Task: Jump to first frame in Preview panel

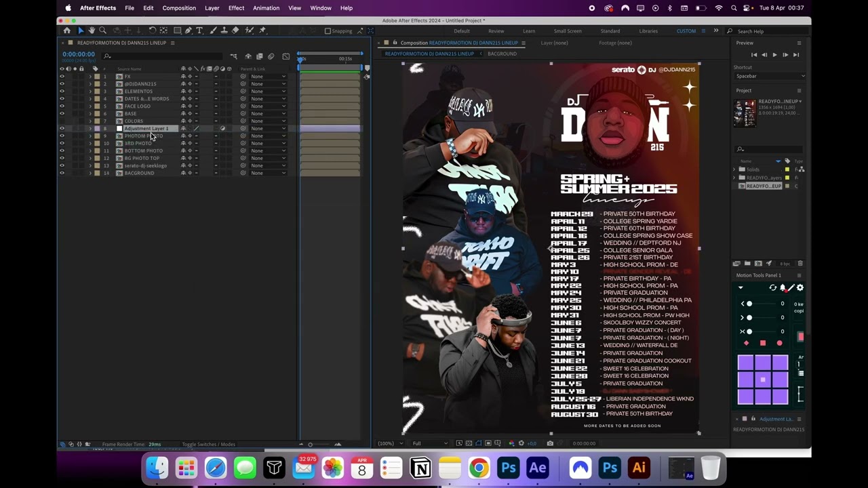Action: click(754, 55)
